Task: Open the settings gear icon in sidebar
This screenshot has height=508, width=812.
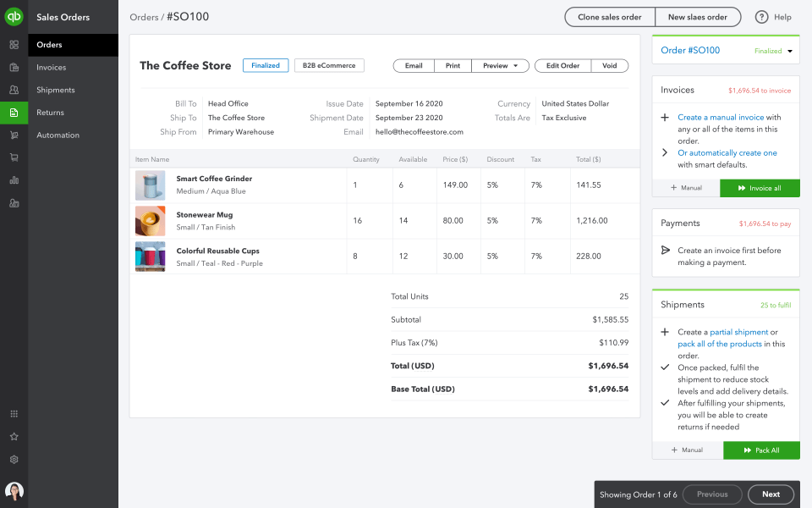Action: 14,460
